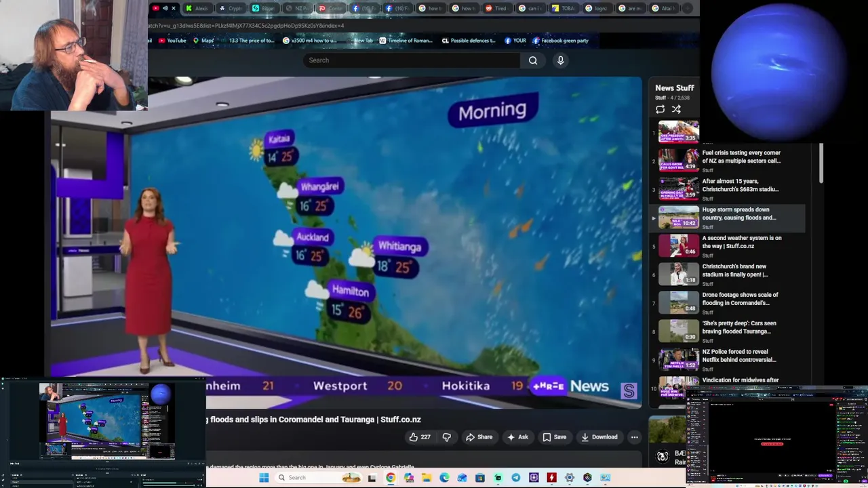Open the 'x3500 m4 how to u...' bookmark
868x488 pixels.
(x=309, y=41)
